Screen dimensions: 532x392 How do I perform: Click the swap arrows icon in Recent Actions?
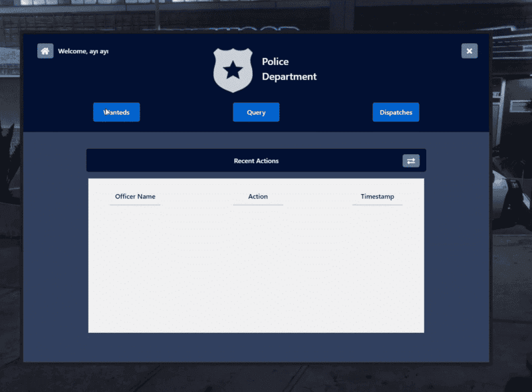pos(411,161)
